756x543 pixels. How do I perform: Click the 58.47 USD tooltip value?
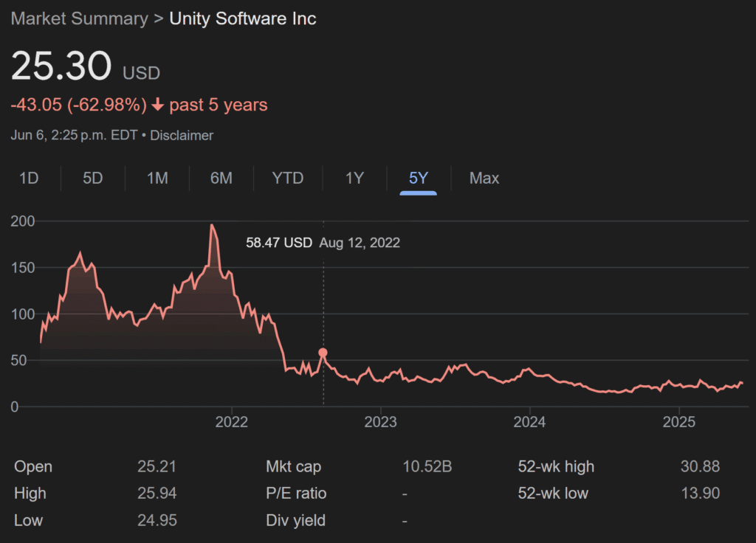[x=279, y=242]
